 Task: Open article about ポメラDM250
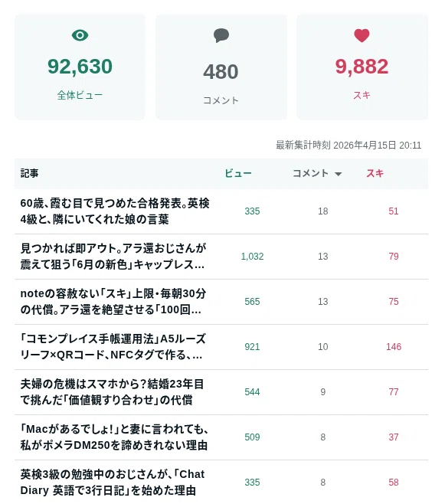pos(114,437)
